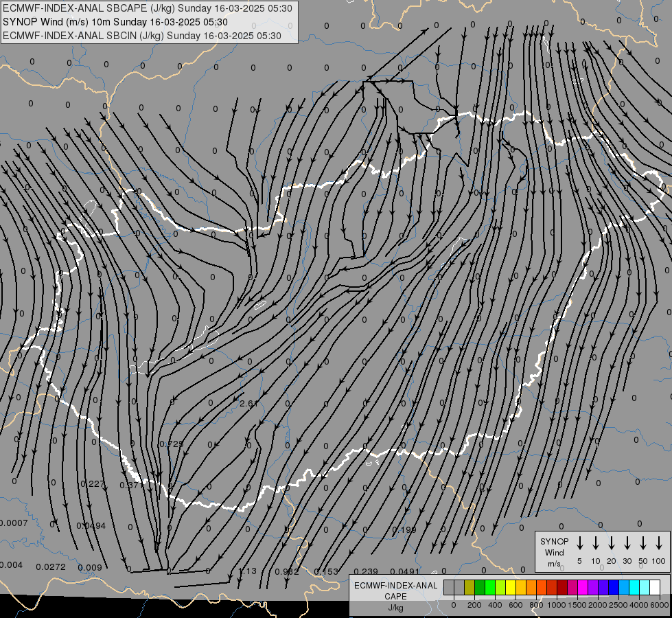
Task: Select the bright green CAPE legend swatch
Action: [x=490, y=587]
